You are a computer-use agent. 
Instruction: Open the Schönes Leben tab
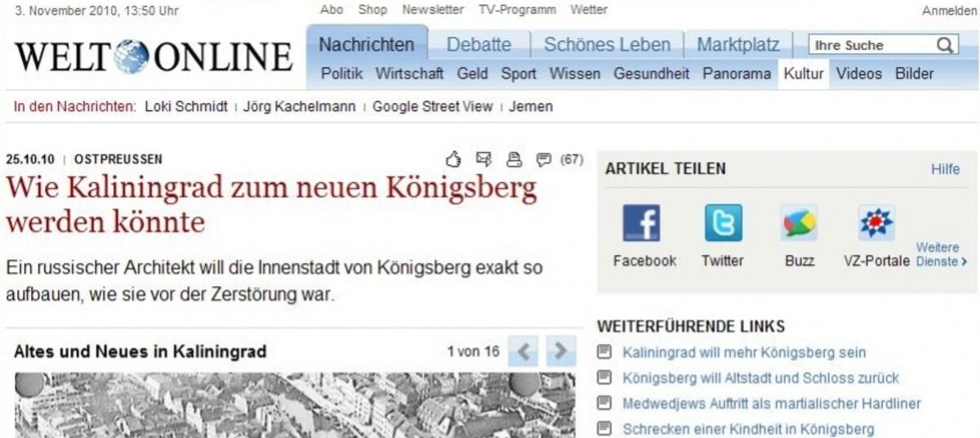coord(607,44)
